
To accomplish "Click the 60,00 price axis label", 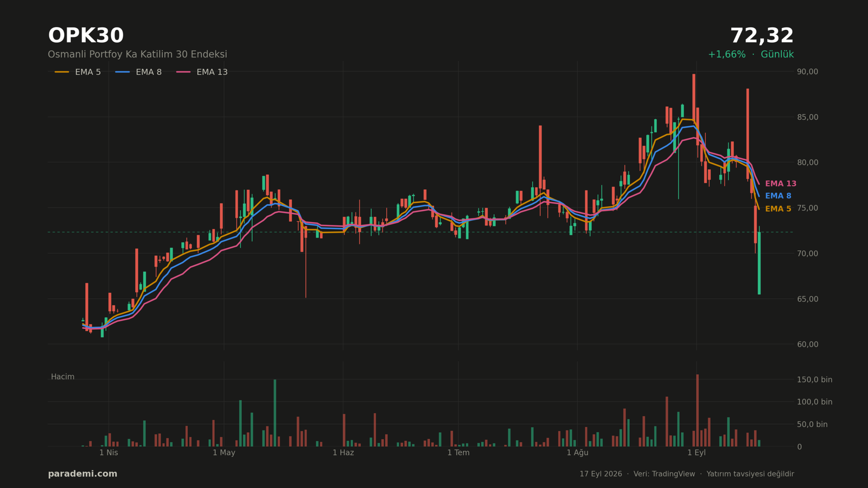I will point(807,344).
